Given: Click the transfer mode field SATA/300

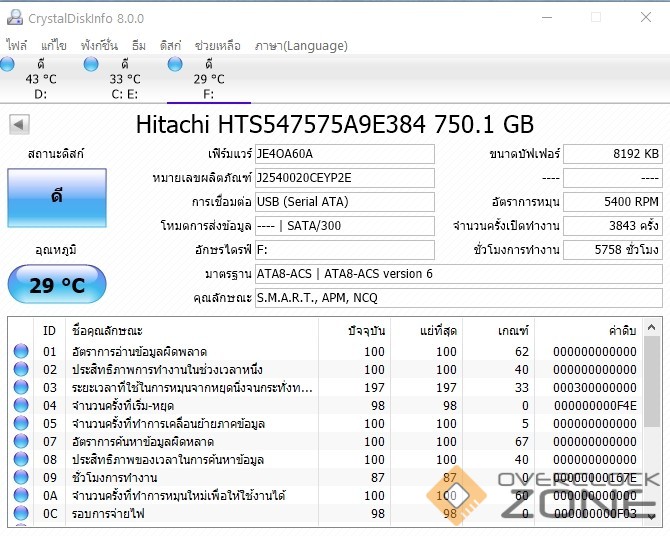Looking at the screenshot, I should coord(345,226).
